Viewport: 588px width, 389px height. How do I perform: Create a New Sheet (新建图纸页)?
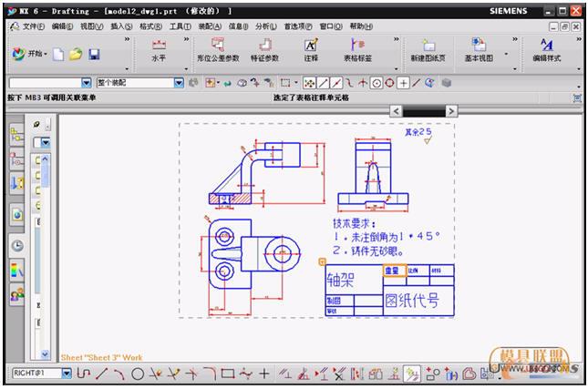(x=429, y=49)
